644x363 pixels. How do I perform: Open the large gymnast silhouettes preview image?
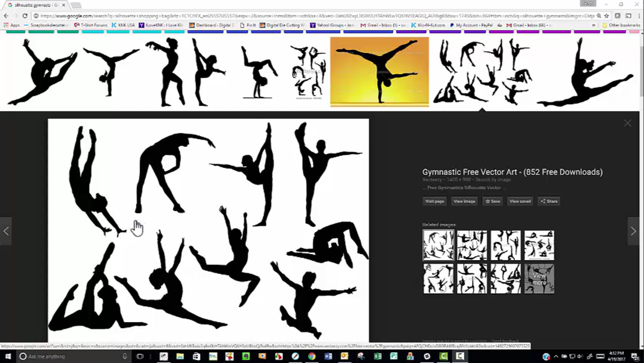tap(208, 230)
